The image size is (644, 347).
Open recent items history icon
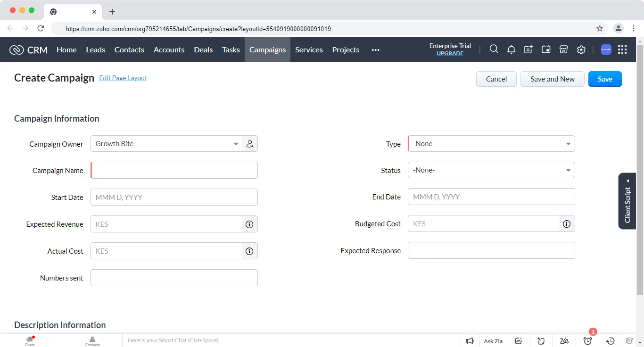click(x=611, y=341)
